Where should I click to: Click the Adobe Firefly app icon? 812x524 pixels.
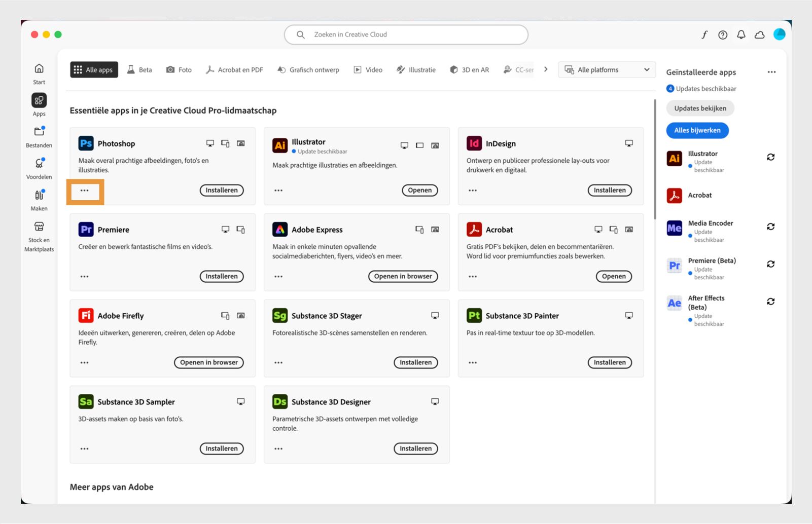click(x=86, y=316)
